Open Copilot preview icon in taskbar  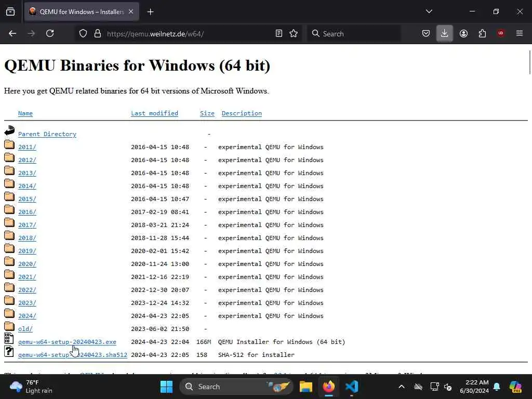(x=516, y=387)
